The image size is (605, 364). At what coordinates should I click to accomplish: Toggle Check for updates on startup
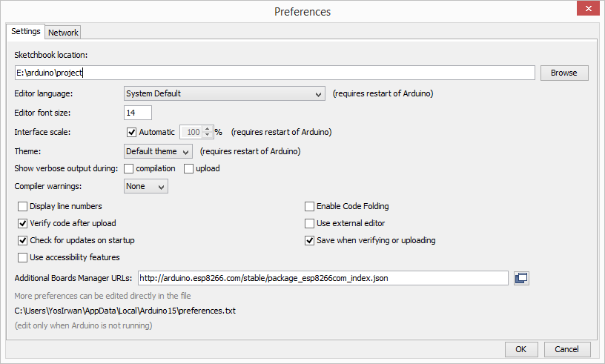(x=23, y=240)
